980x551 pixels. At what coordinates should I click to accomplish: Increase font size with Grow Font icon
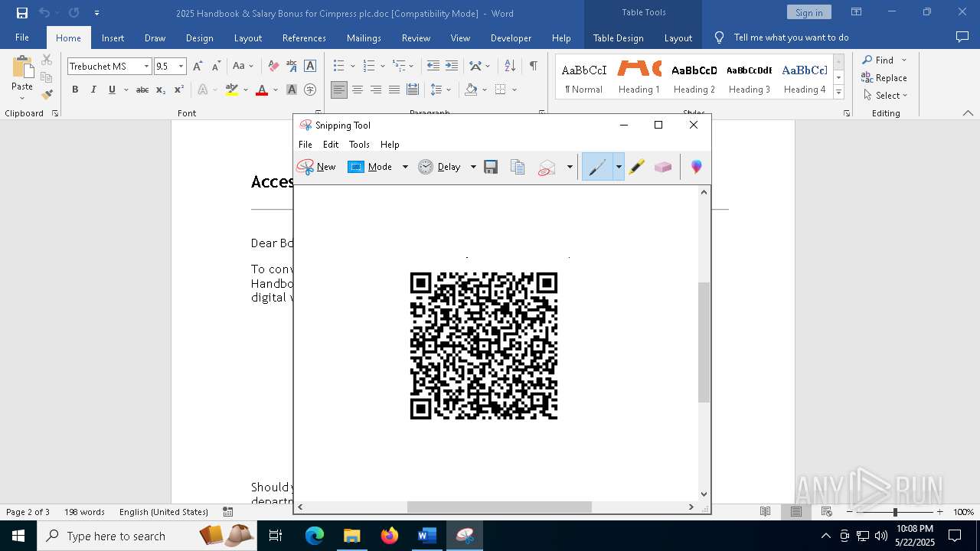click(x=198, y=66)
